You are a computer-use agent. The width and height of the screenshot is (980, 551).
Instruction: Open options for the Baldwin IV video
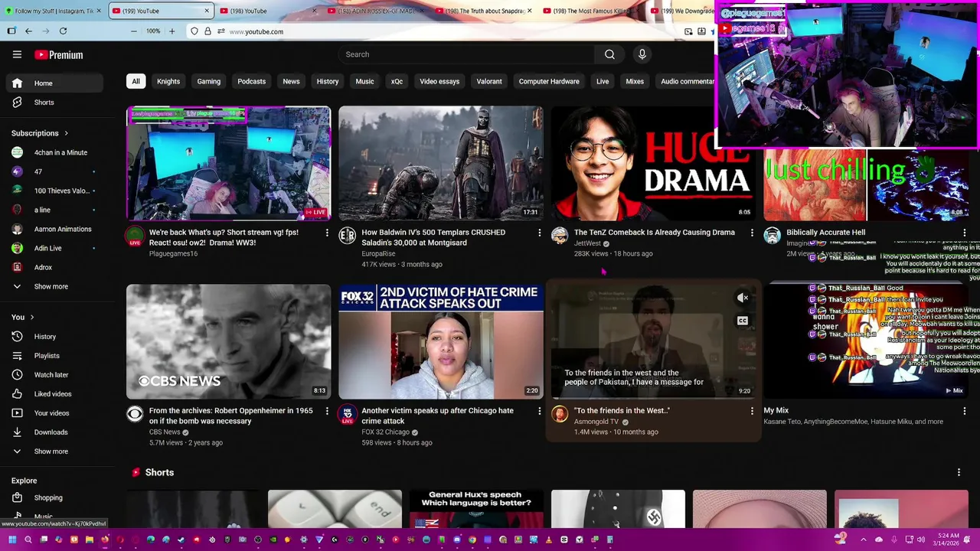pyautogui.click(x=539, y=233)
